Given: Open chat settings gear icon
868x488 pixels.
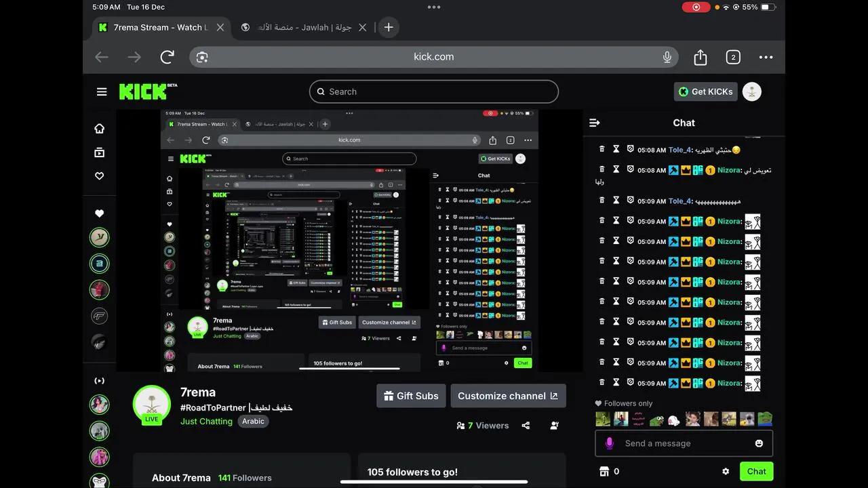Looking at the screenshot, I should (x=726, y=471).
